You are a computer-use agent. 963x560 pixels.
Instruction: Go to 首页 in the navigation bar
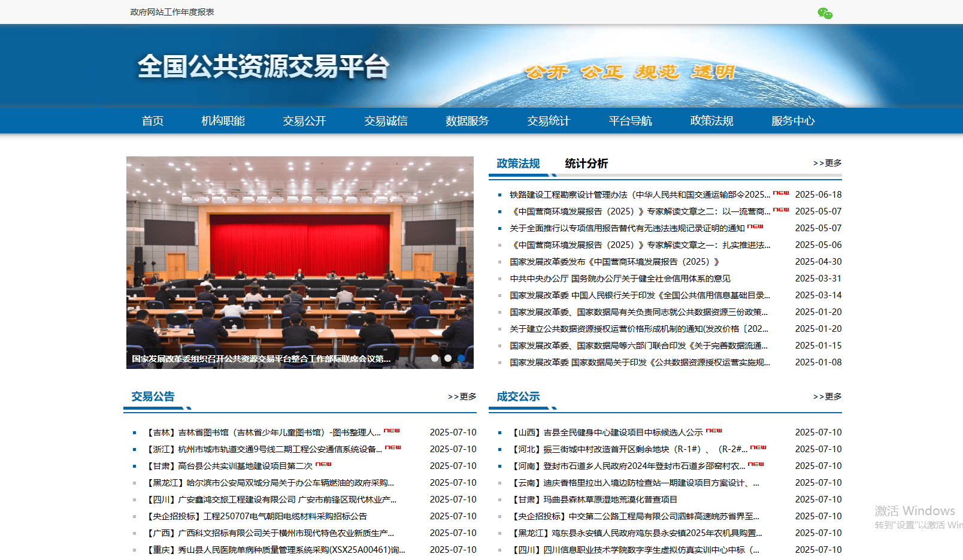153,121
